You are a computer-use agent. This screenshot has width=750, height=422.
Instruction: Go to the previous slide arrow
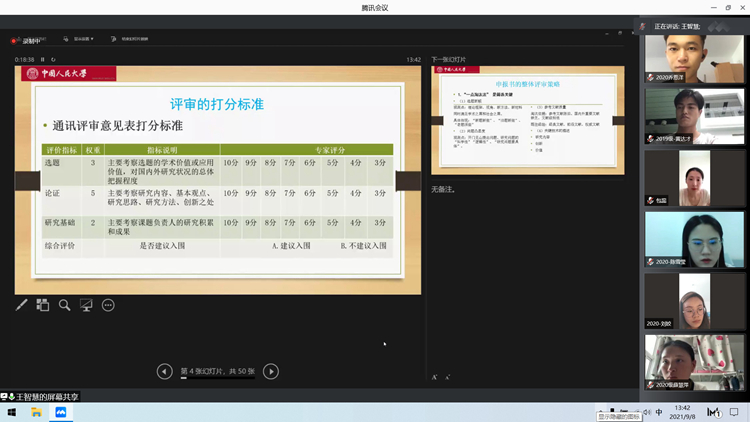coord(165,371)
